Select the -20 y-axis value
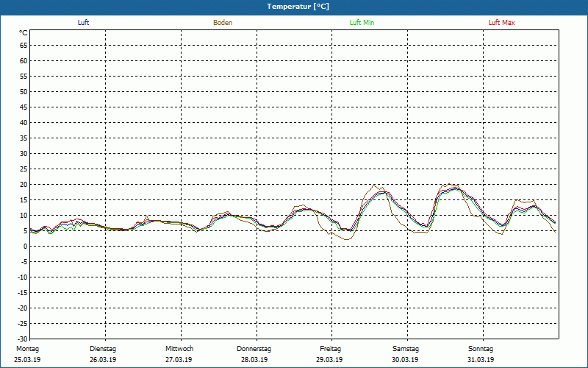The image size is (588, 368). pyautogui.click(x=23, y=308)
